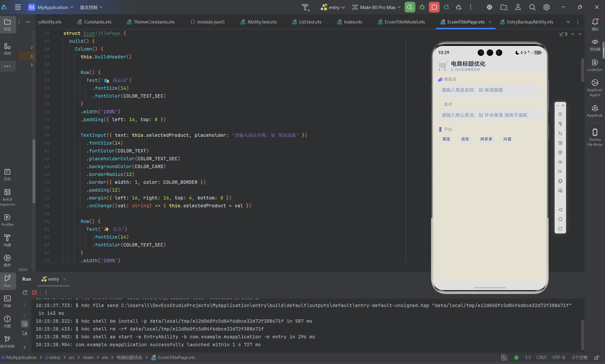The image size is (605, 364).
Task: Switch to the module.json5 tab
Action: point(207,22)
